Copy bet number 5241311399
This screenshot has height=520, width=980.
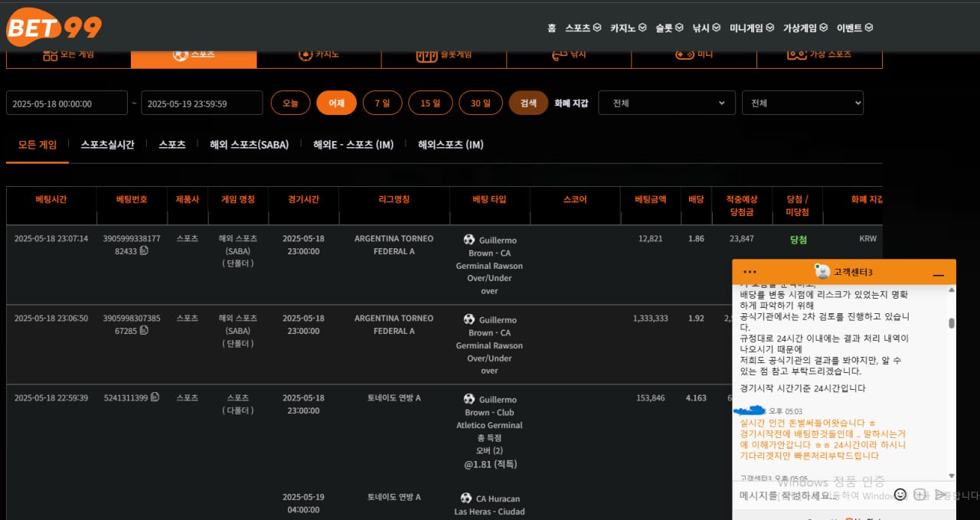155,397
